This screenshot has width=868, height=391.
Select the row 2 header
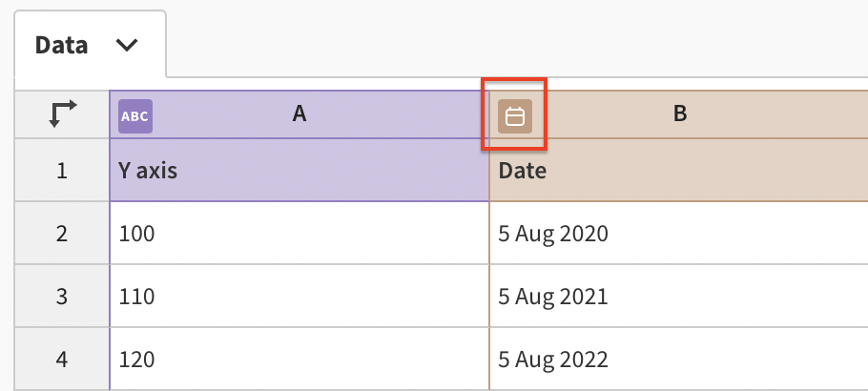62,233
